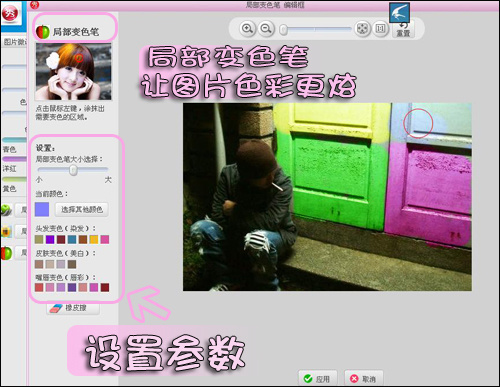Screen dimensions: 500x387
Task: Click the actual size 1:1 icon
Action: click(381, 29)
